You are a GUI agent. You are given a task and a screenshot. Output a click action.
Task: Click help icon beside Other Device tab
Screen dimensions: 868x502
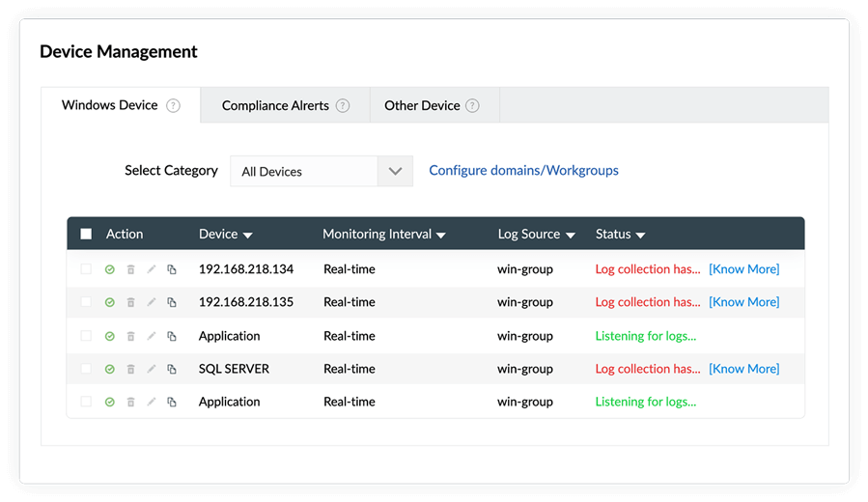click(472, 106)
